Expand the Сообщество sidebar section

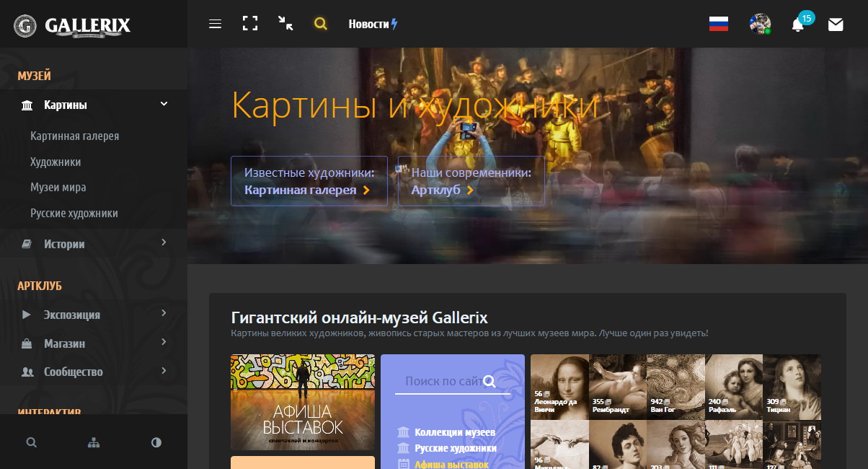pyautogui.click(x=164, y=371)
